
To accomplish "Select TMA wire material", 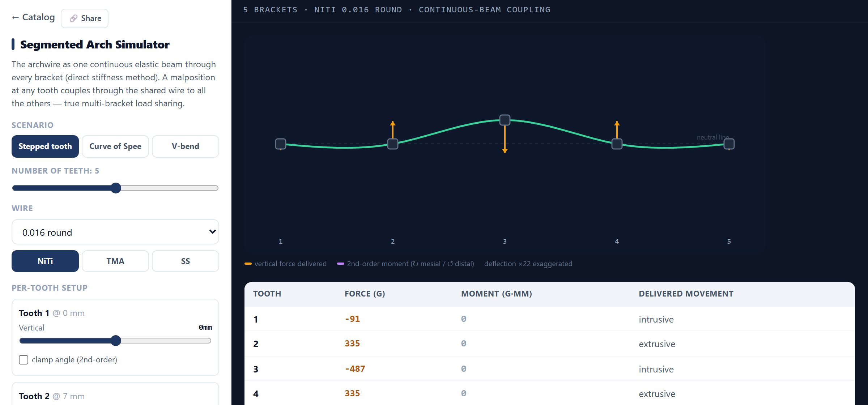I will coord(115,261).
